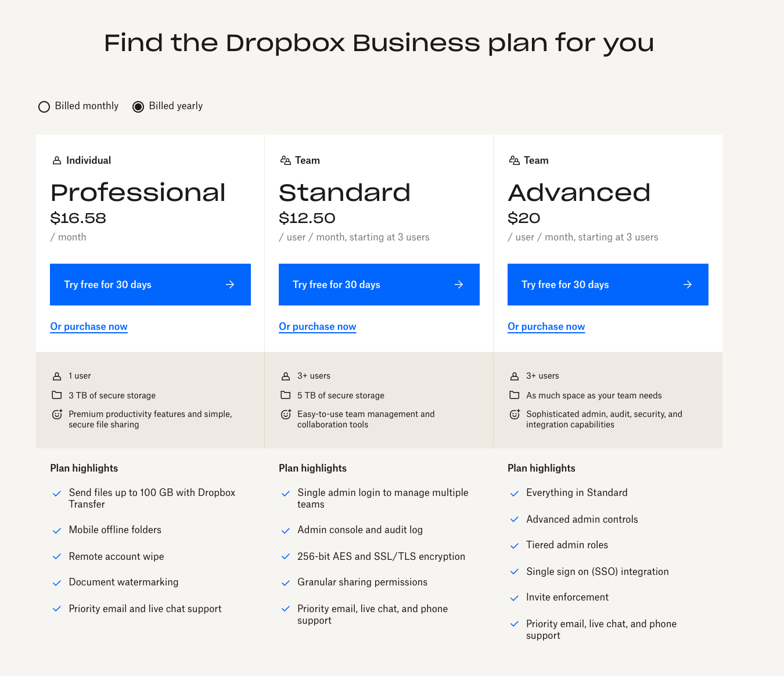The width and height of the screenshot is (784, 676).
Task: Select the "Billed yearly" radio button
Action: point(138,106)
